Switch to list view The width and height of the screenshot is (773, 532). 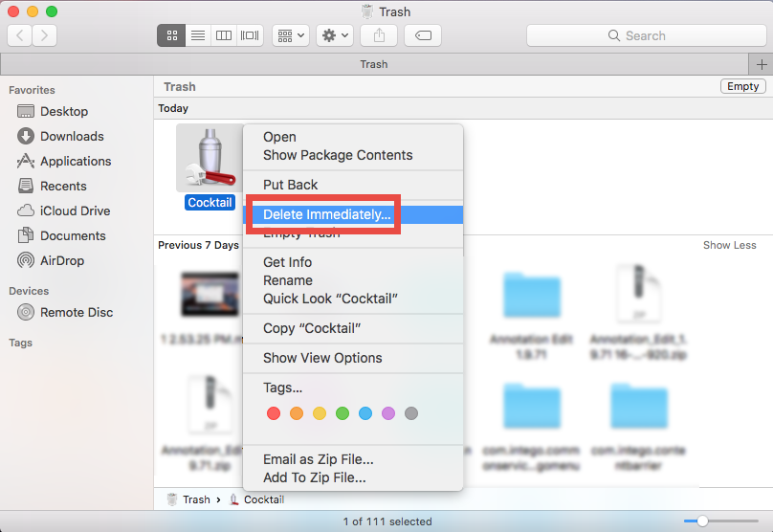point(198,35)
